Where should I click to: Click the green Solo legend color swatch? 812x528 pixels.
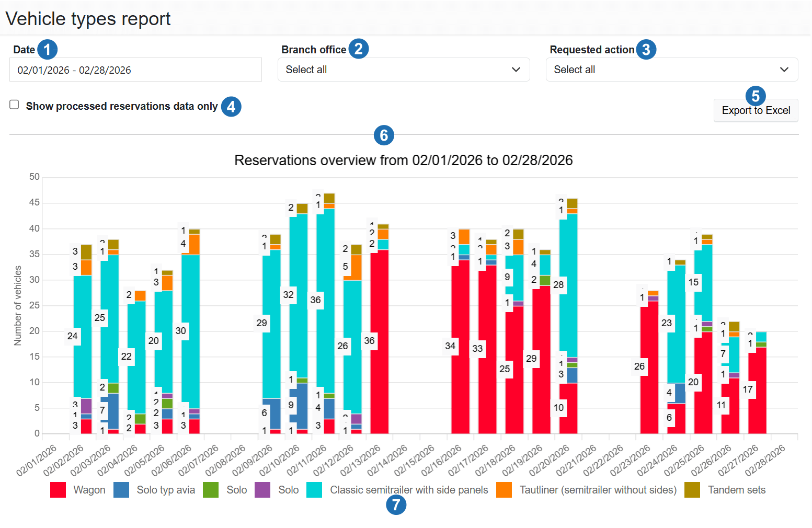tap(211, 490)
